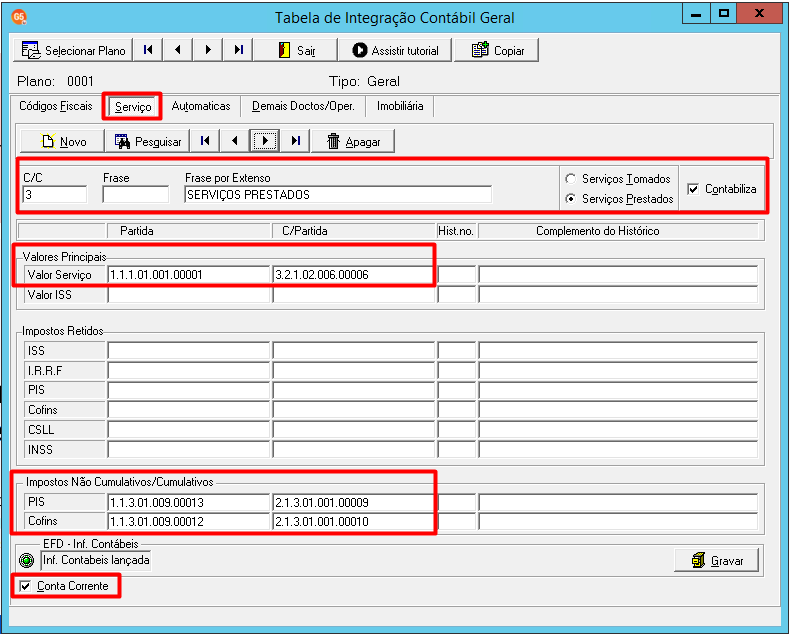Open the Imobiliária tab
The image size is (789, 634).
coord(400,106)
